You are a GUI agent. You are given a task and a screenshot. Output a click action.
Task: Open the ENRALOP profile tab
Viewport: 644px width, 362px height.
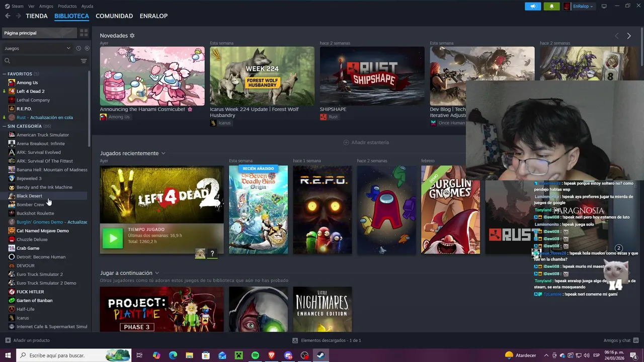(x=153, y=16)
